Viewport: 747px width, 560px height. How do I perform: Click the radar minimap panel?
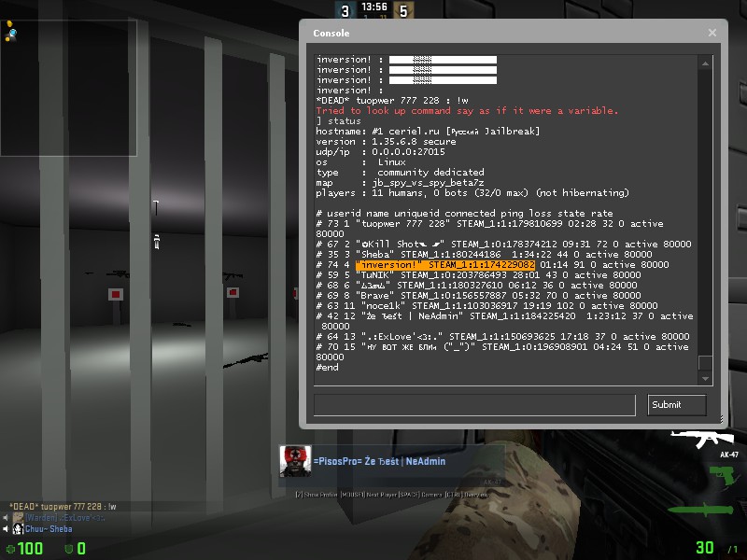(x=69, y=71)
